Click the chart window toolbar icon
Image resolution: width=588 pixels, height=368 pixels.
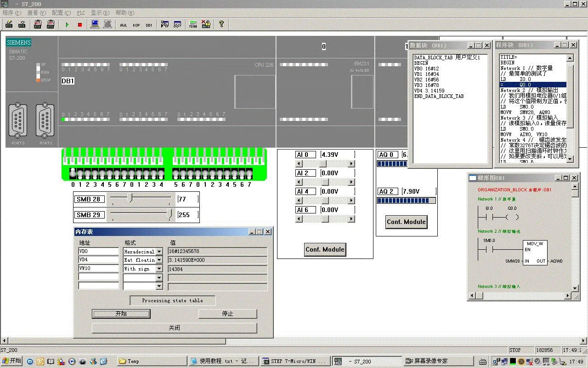[177, 24]
